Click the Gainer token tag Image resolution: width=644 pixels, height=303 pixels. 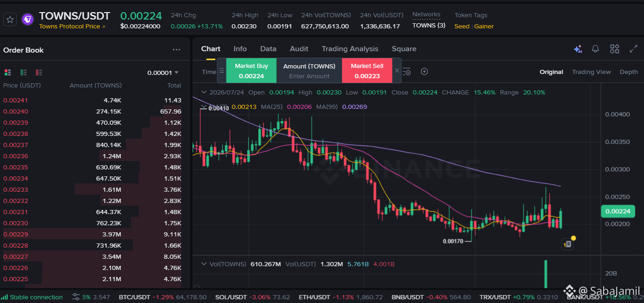(x=484, y=27)
